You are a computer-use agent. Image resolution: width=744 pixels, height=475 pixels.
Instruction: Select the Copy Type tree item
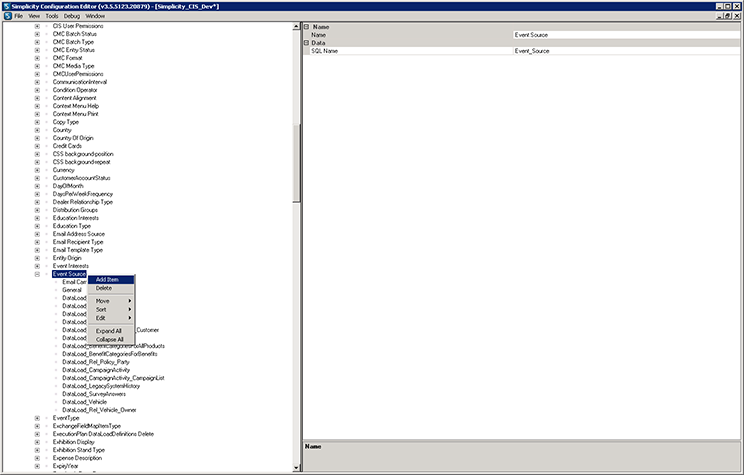(x=65, y=122)
